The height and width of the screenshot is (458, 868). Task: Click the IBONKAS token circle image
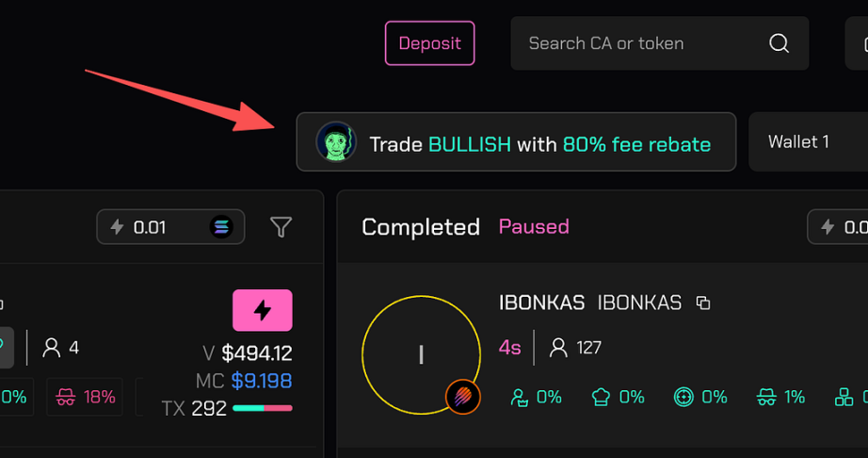click(x=420, y=354)
